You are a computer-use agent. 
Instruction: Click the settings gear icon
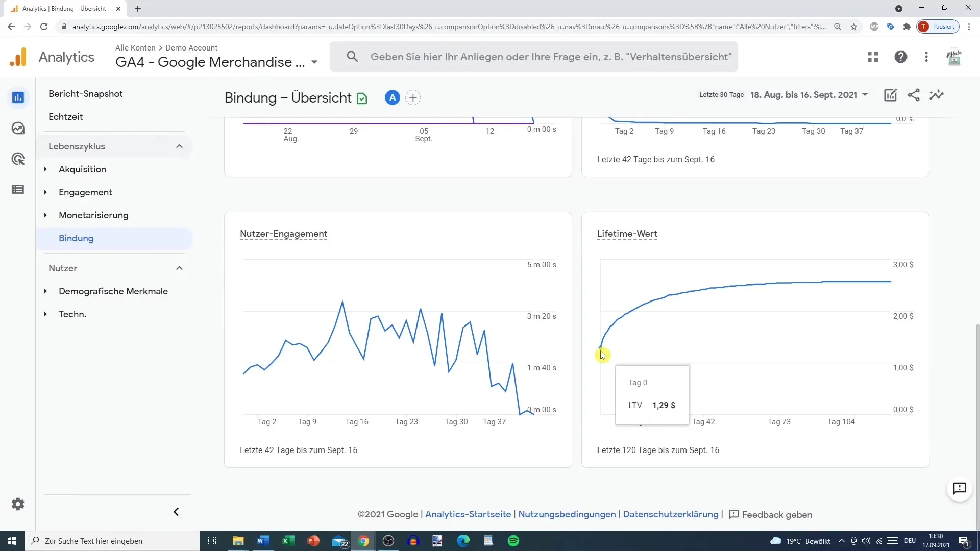[18, 504]
